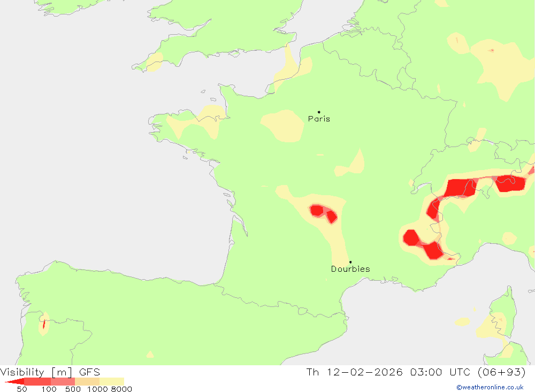Select the 50 m red legend swatch

(37, 381)
